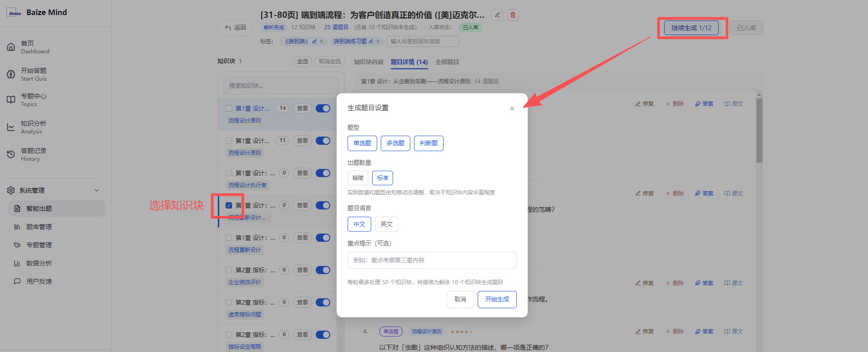Uncheck the selected 流程重新设计 block checkbox

click(x=229, y=205)
